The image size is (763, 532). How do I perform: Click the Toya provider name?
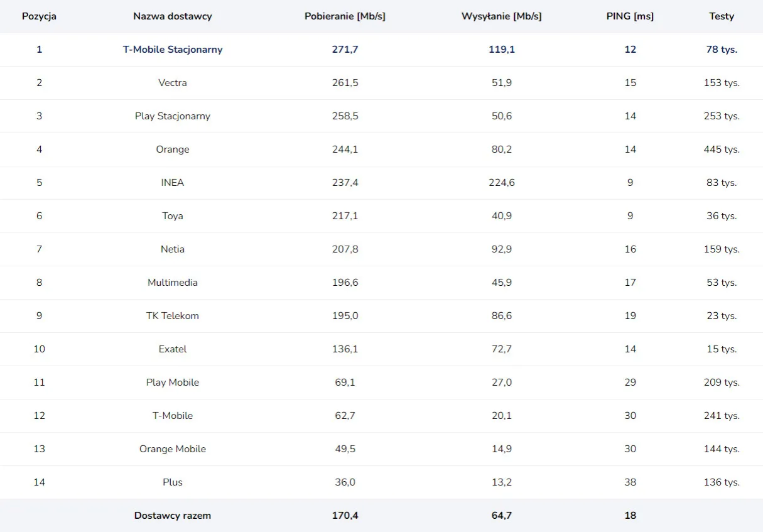click(x=173, y=216)
